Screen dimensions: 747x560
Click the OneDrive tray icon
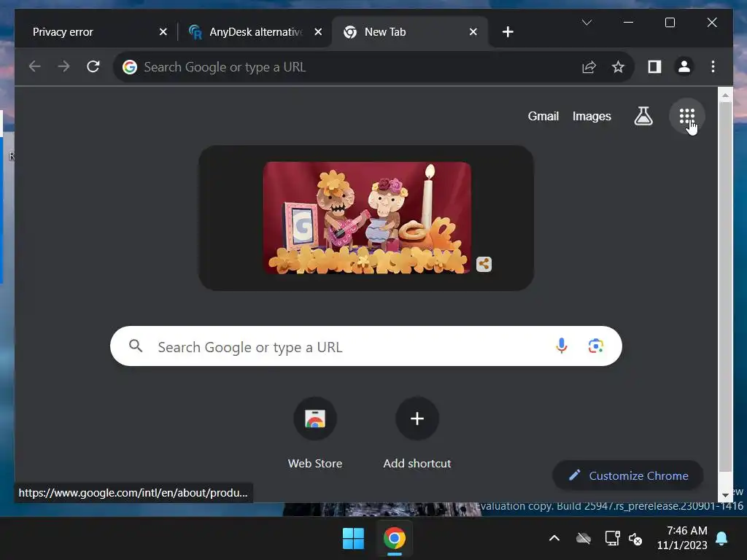[x=583, y=539]
